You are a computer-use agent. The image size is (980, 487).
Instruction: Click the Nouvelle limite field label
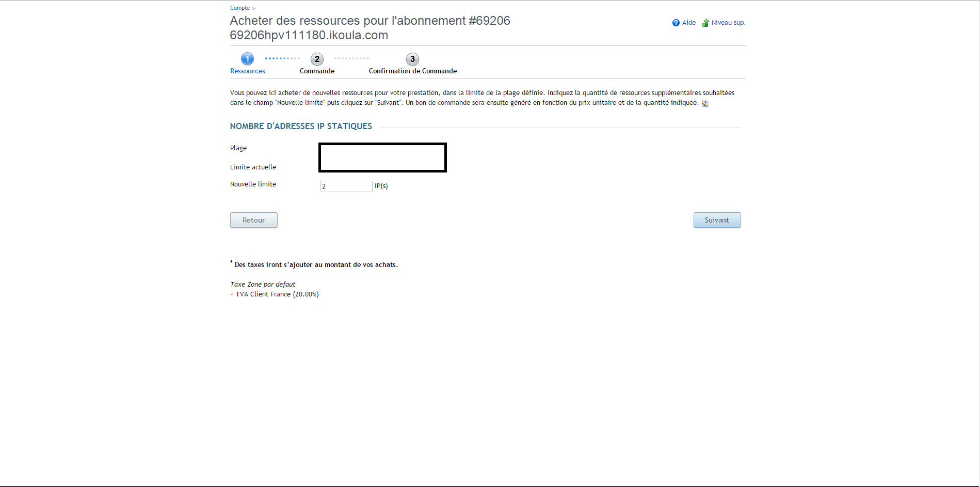(x=253, y=184)
